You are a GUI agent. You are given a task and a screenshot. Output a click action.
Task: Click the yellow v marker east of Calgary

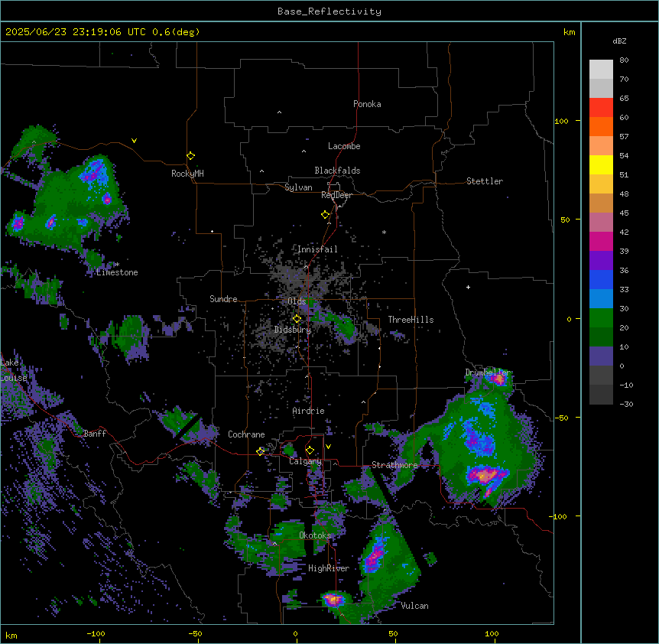click(x=328, y=447)
